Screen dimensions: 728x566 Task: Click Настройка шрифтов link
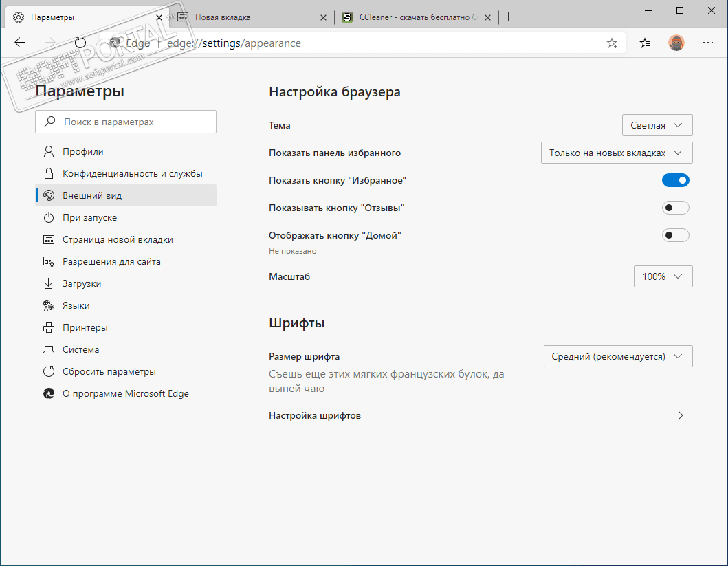[x=315, y=415]
